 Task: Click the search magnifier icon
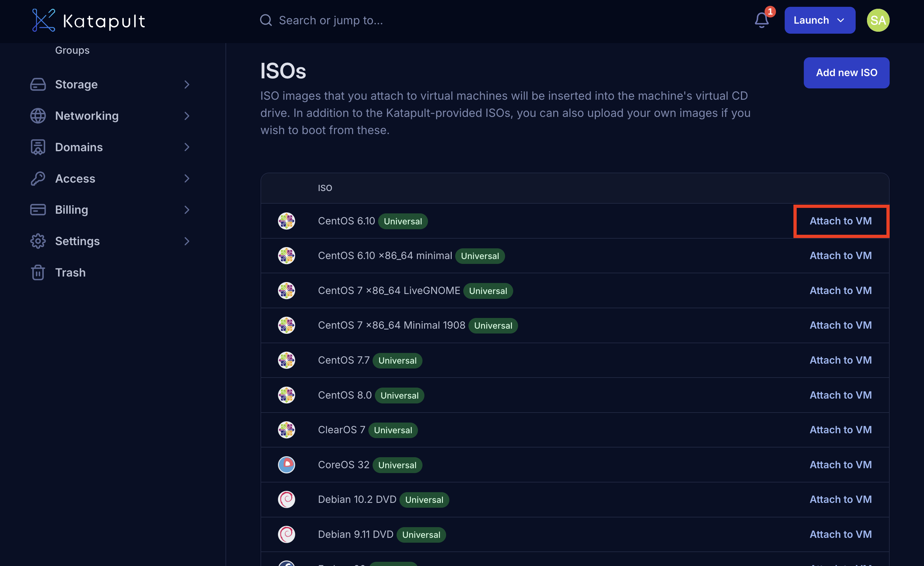(266, 20)
